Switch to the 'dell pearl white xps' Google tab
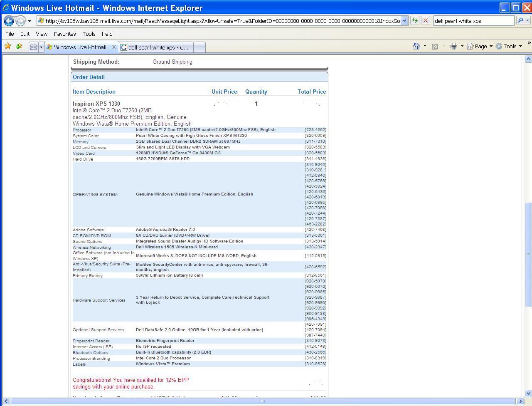Image resolution: width=532 pixels, height=406 pixels. tap(156, 47)
